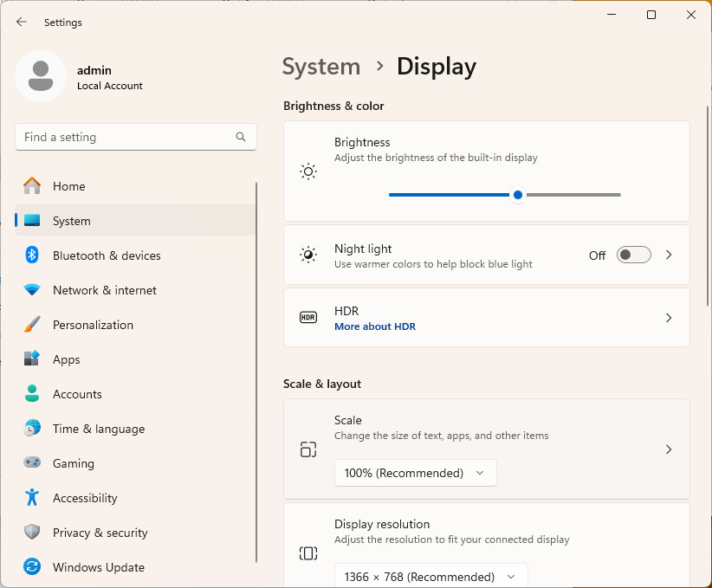Click the System monitor icon in sidebar
Image resolution: width=712 pixels, height=588 pixels.
tap(32, 220)
